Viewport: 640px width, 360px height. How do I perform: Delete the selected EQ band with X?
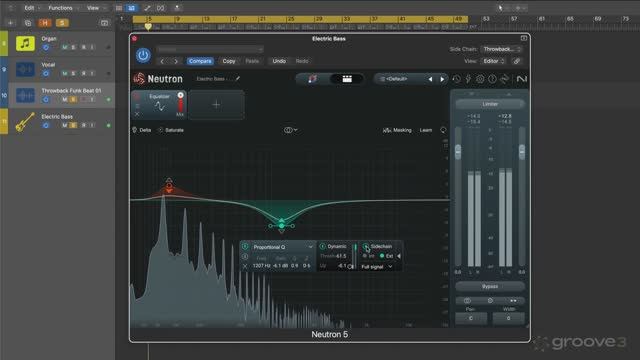point(245,266)
